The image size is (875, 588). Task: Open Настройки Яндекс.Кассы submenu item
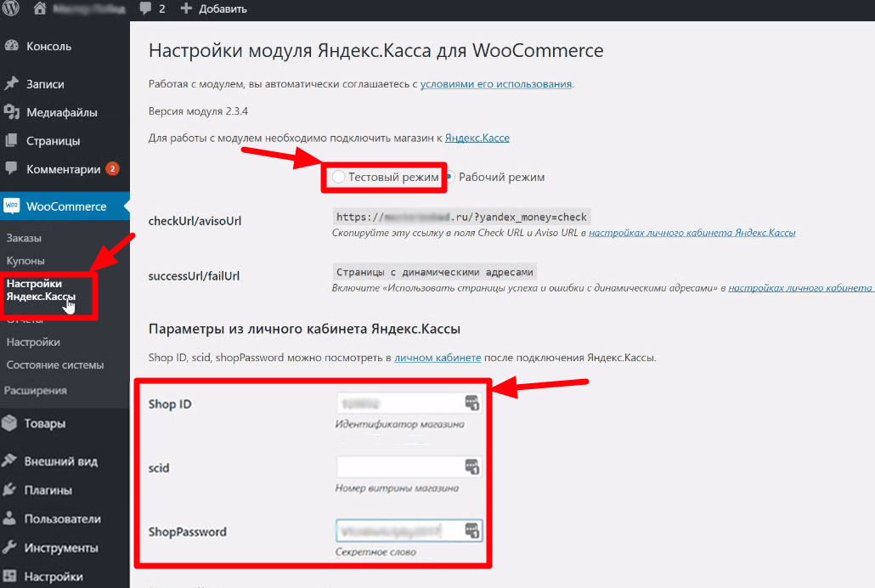41,290
